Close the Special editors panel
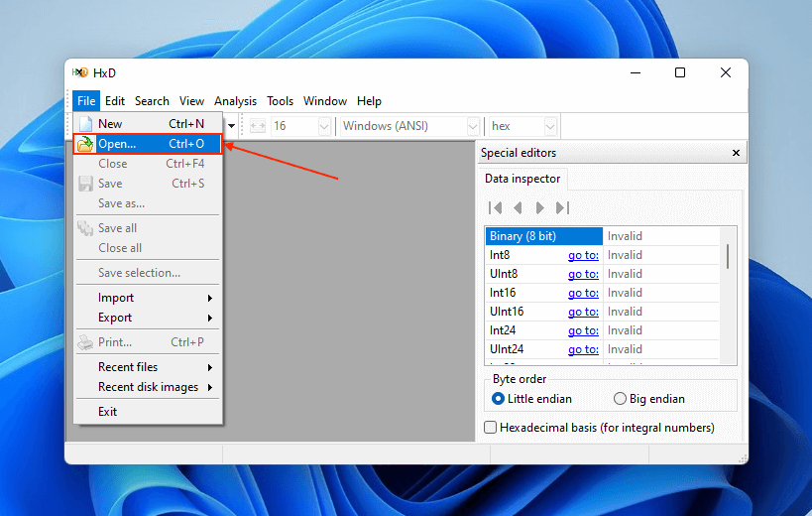The width and height of the screenshot is (812, 516). pos(735,153)
